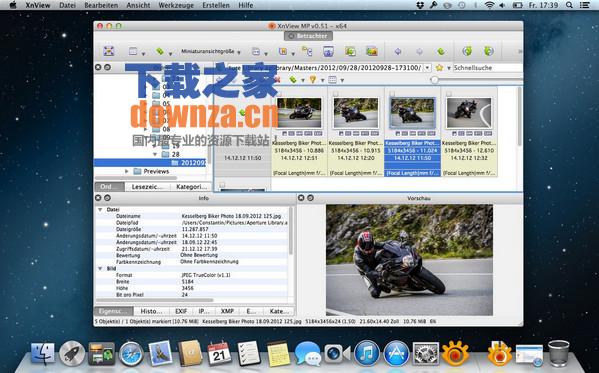
Task: Switch to the Histo... tab
Action: [151, 311]
